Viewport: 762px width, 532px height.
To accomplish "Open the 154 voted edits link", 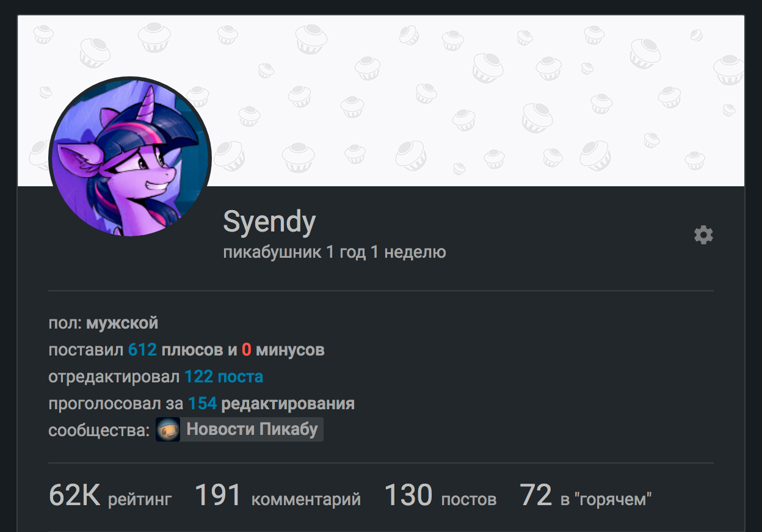I will coord(202,404).
